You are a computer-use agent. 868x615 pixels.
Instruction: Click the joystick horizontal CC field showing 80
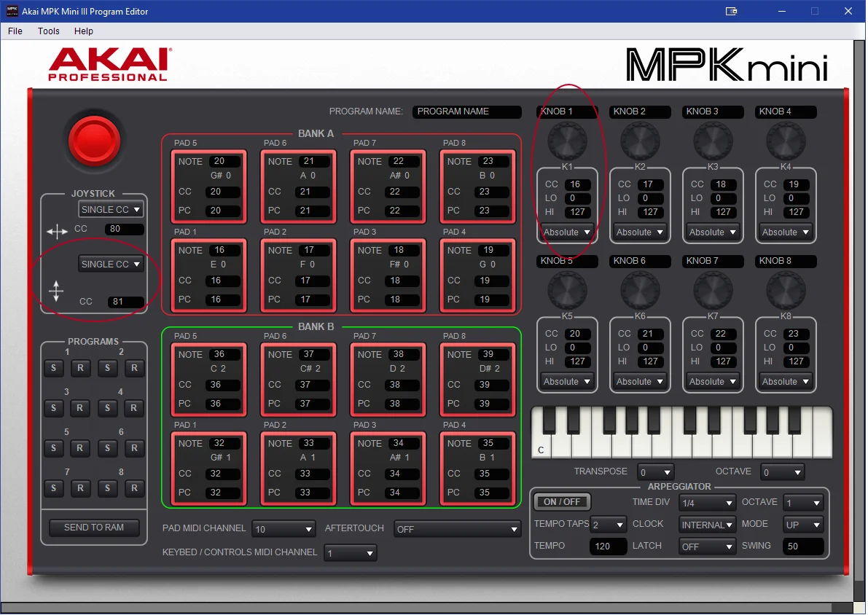pyautogui.click(x=125, y=230)
